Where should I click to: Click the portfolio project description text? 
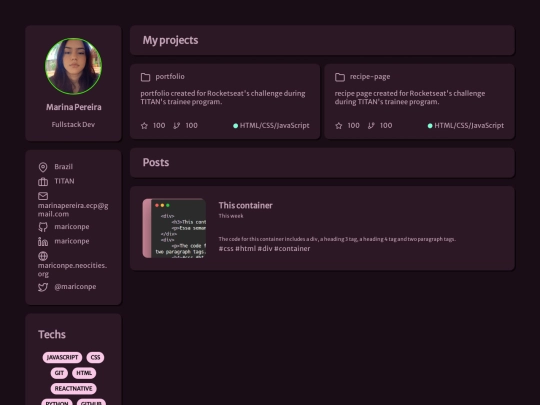[x=223, y=97]
